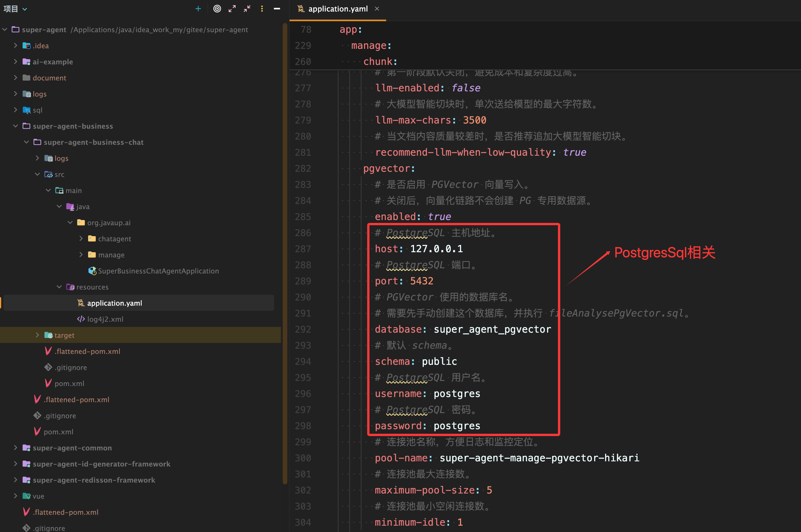This screenshot has height=532, width=801.
Task: Click the expand all icon in project panel
Action: coord(232,9)
